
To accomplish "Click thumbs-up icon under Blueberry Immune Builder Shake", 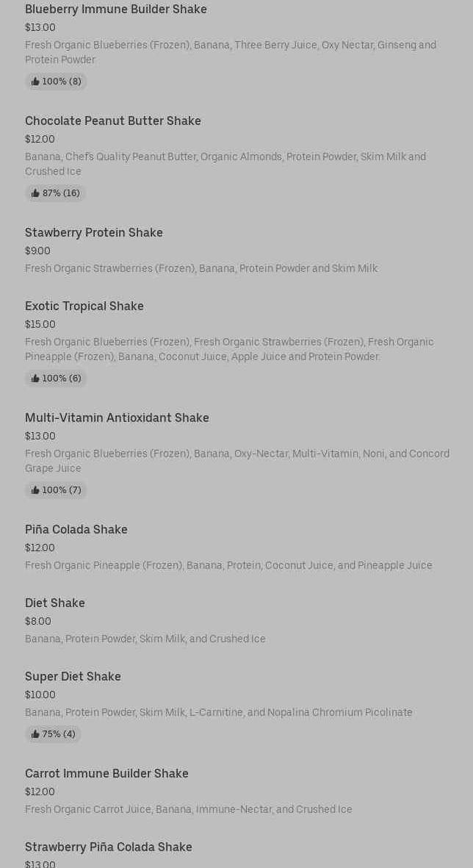I will (35, 82).
